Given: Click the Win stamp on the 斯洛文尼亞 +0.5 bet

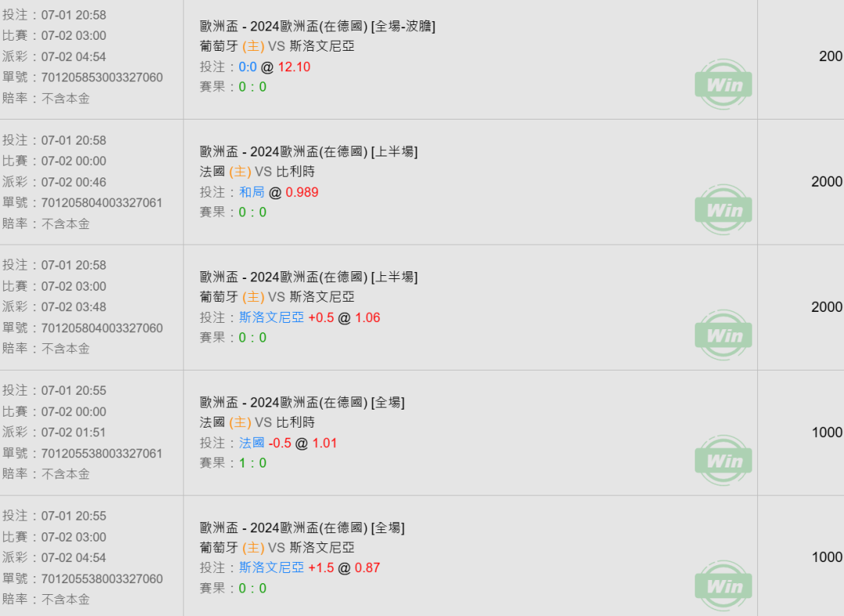Looking at the screenshot, I should tap(723, 335).
